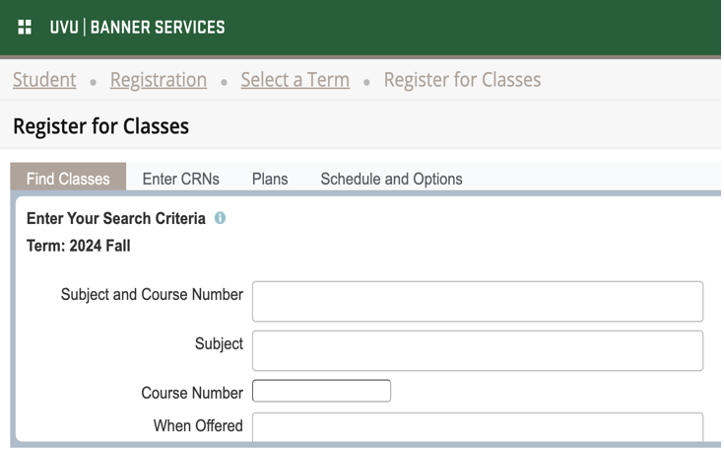The image size is (724, 452).
Task: Click the search criteria info icon
Action: click(220, 218)
